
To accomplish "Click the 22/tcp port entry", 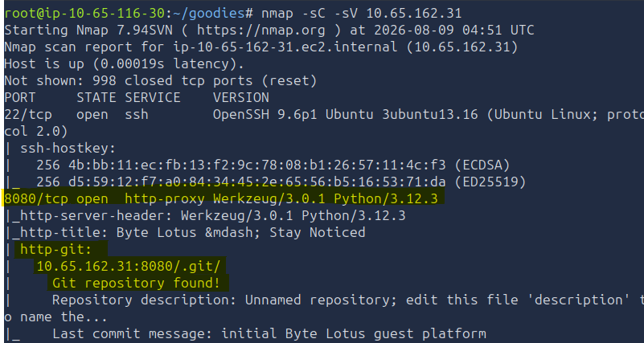I will (28, 115).
